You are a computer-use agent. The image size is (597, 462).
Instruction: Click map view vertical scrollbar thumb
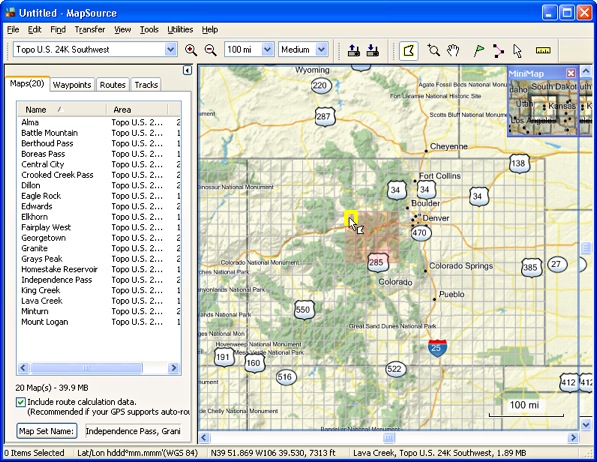(x=586, y=248)
